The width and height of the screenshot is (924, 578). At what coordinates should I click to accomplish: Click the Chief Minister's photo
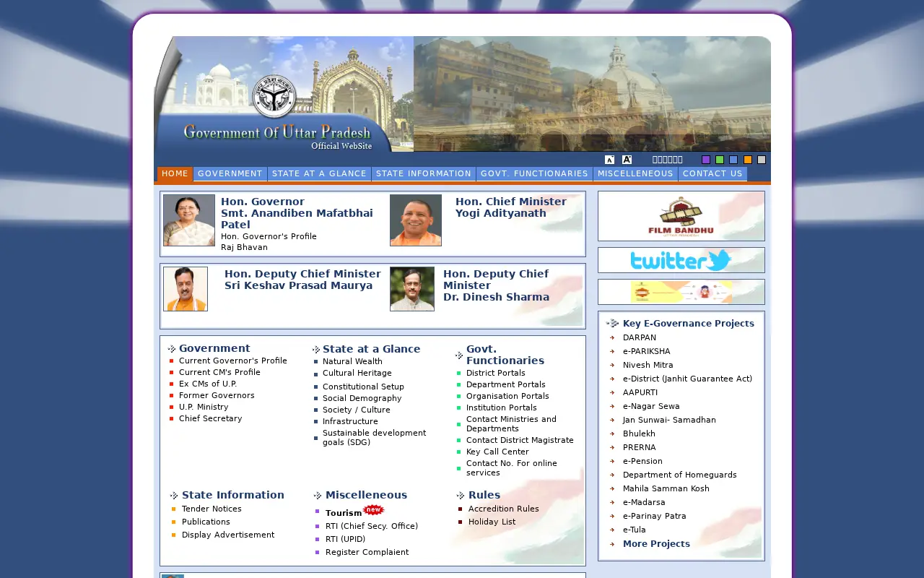(416, 220)
